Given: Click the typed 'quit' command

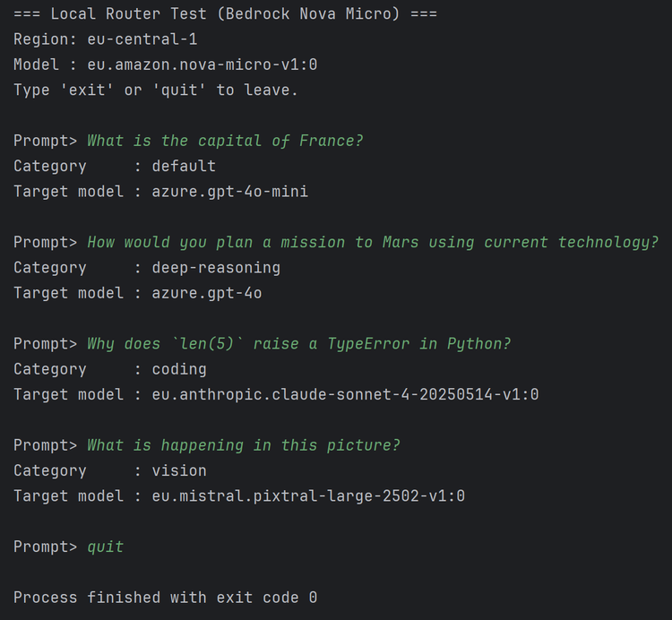Looking at the screenshot, I should 106,547.
